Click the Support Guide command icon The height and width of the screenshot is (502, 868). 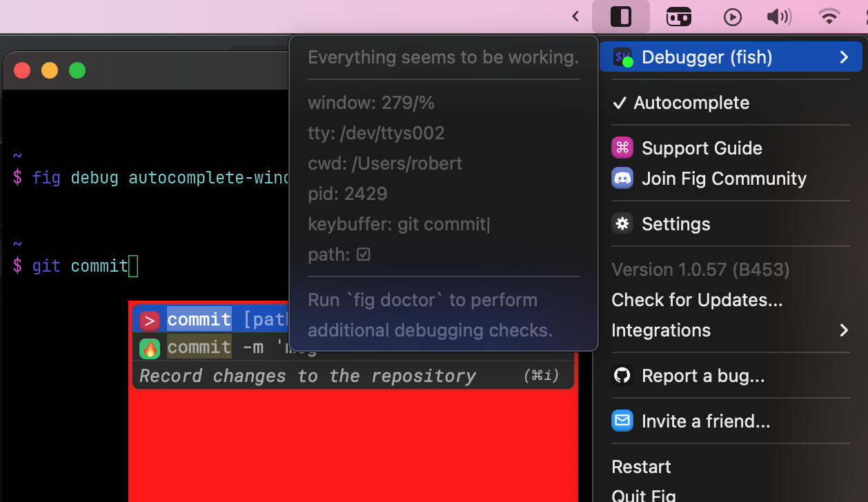tap(622, 148)
